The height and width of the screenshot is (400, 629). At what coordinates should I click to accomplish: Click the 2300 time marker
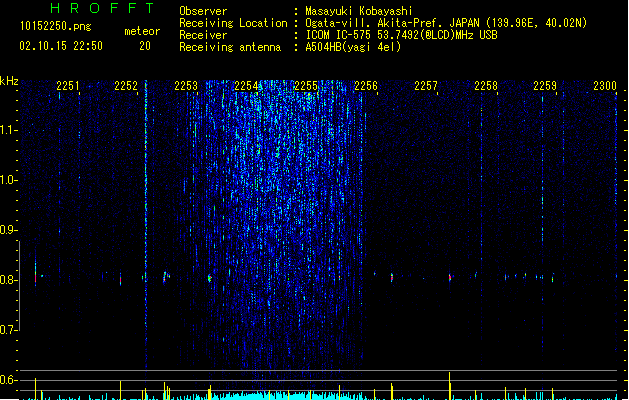[x=605, y=86]
